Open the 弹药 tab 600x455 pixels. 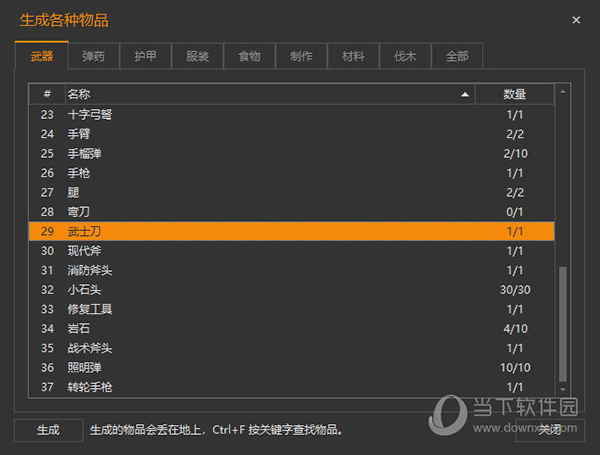[x=93, y=56]
